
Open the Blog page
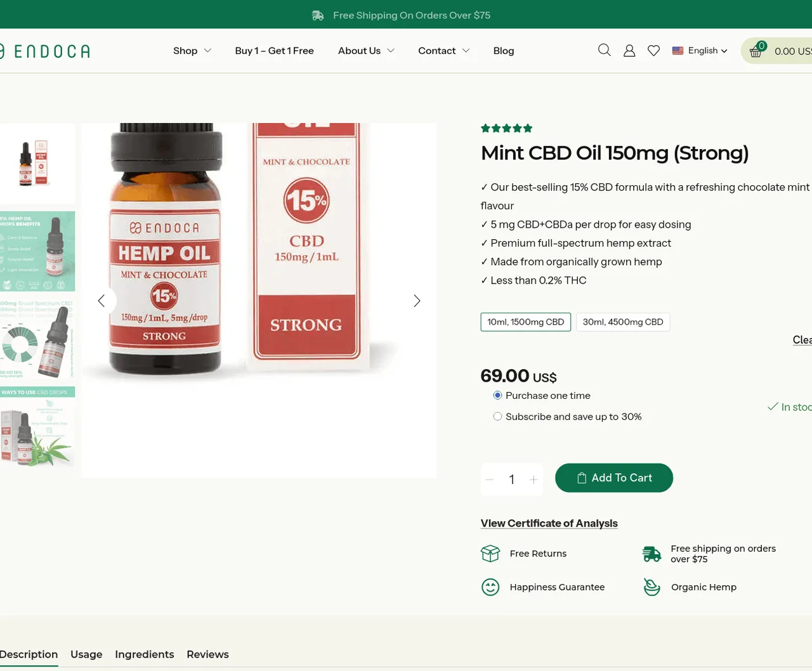(504, 51)
